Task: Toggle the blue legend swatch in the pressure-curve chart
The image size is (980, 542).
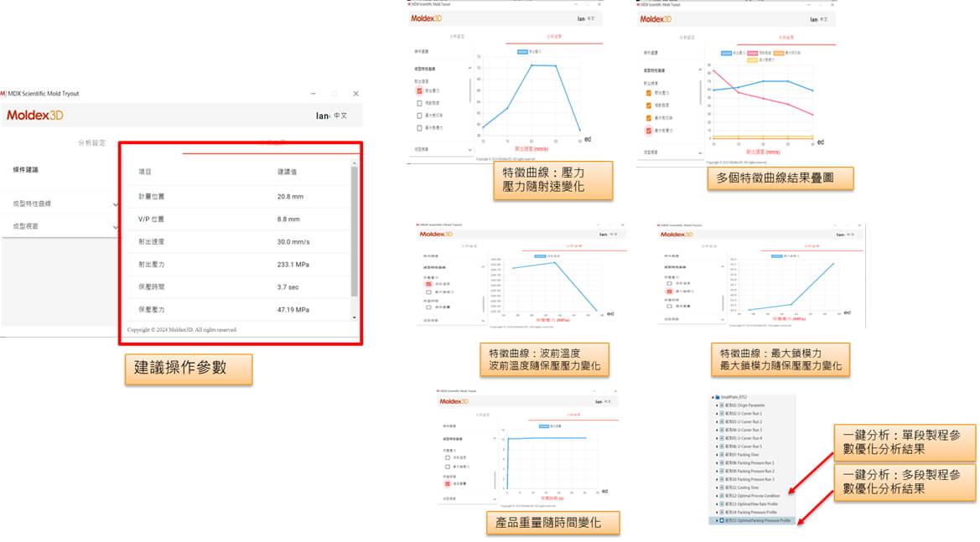Action: point(522,52)
